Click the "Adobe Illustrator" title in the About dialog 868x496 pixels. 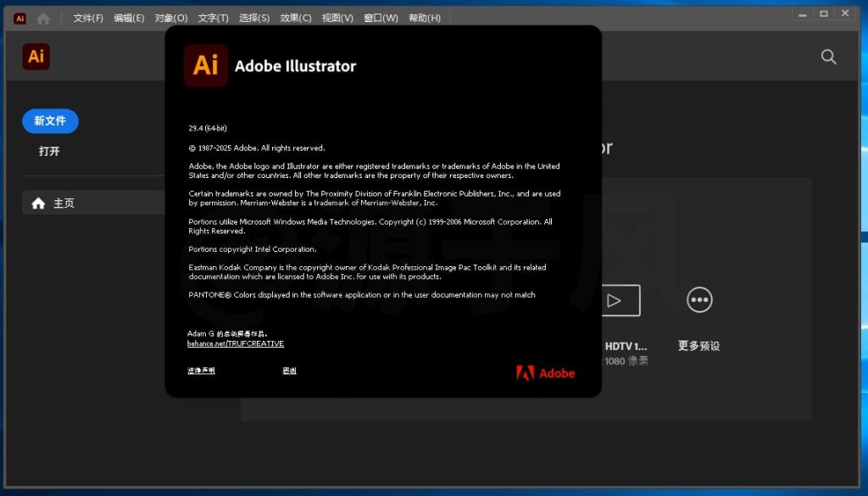296,66
